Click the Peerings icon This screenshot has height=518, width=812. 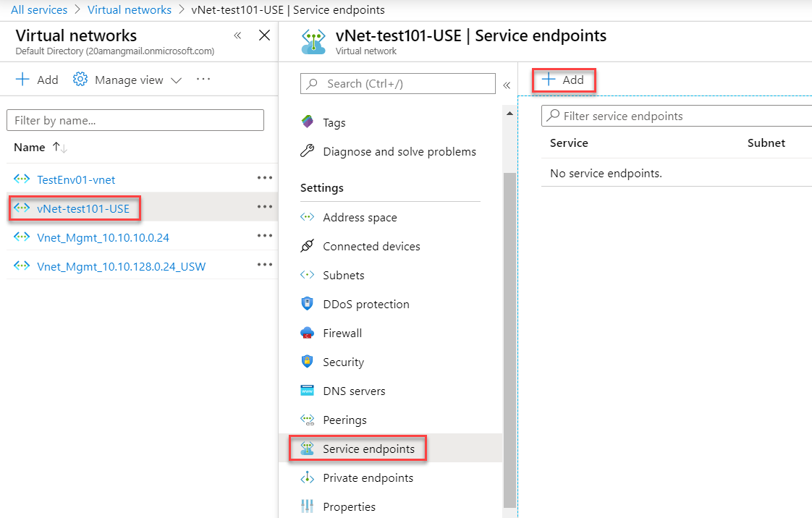pyautogui.click(x=307, y=420)
